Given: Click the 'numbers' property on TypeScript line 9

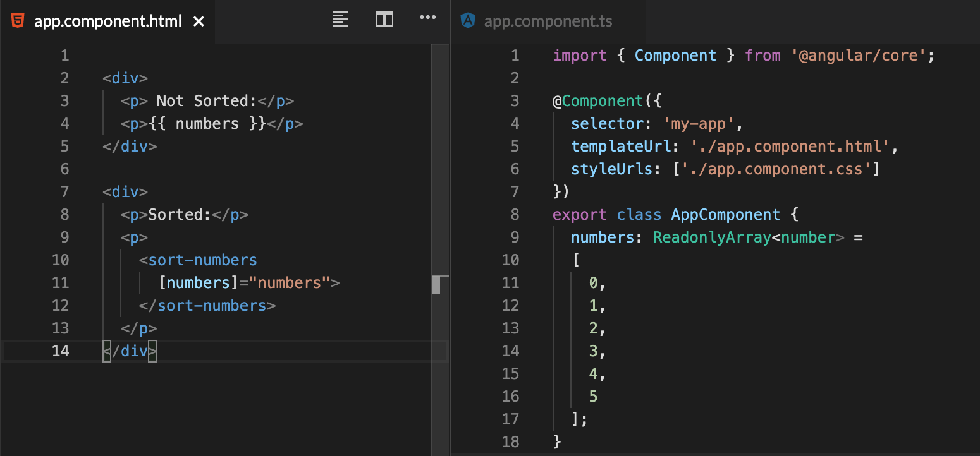Looking at the screenshot, I should (603, 237).
